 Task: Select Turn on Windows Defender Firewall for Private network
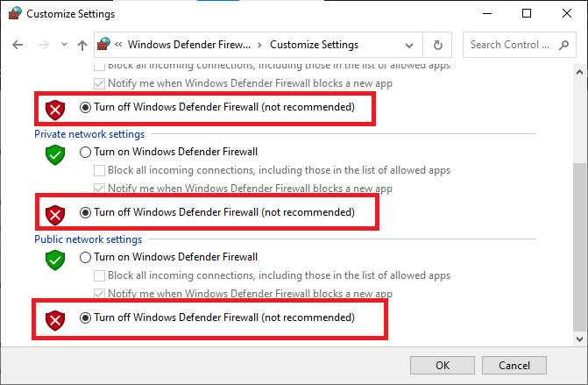(85, 152)
